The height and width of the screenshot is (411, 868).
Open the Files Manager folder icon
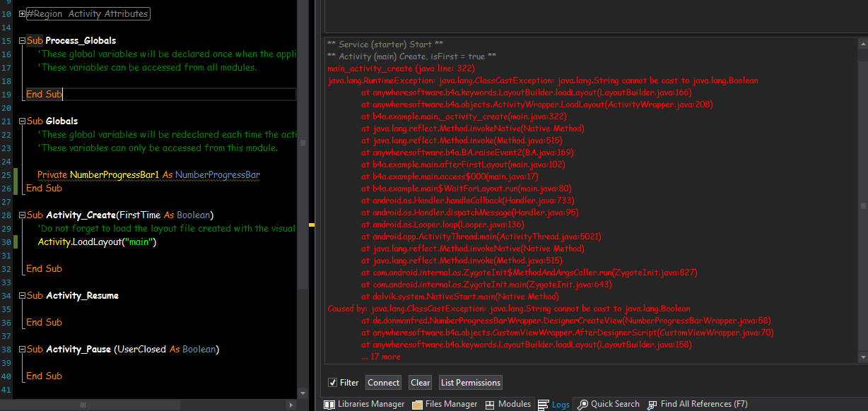pyautogui.click(x=417, y=405)
